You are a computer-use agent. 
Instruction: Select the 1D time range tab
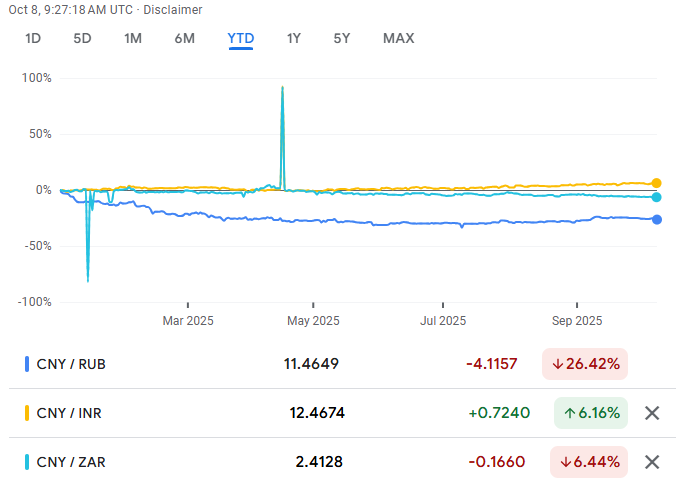coord(33,39)
